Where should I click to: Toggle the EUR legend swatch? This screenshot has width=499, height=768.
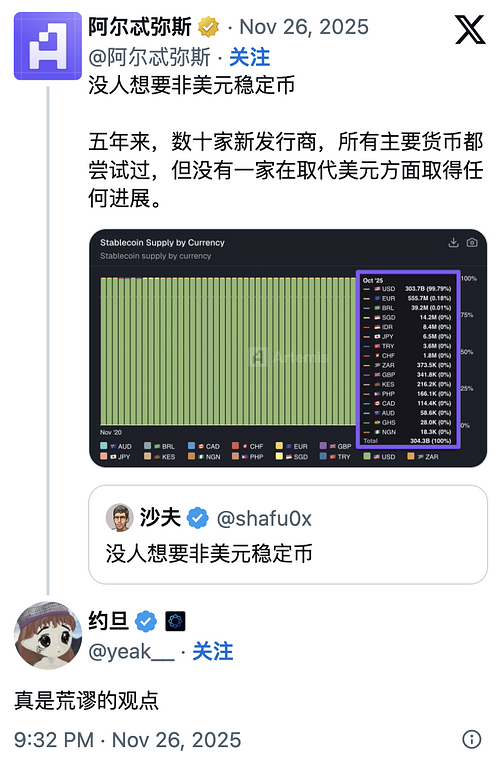pos(279,446)
